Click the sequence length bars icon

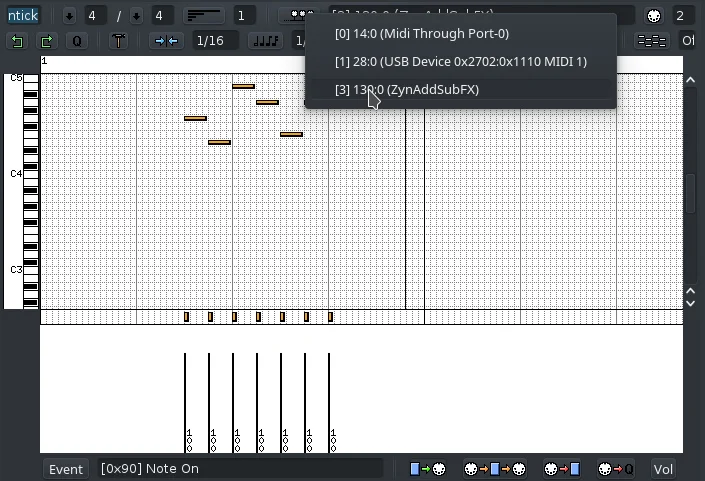(x=205, y=16)
